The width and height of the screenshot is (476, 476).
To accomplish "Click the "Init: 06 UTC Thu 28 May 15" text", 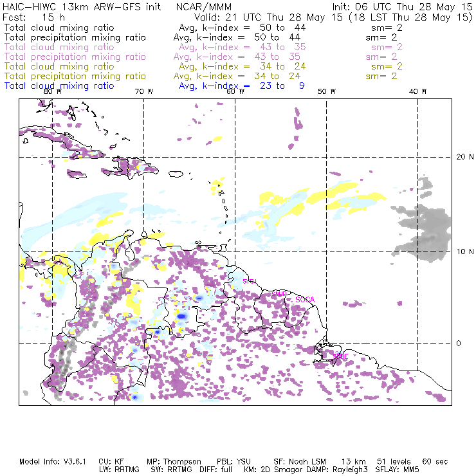I will 402,6.
